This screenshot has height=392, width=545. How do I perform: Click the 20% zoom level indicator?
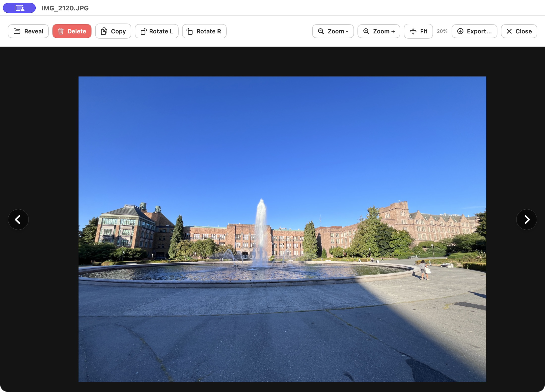pos(442,31)
